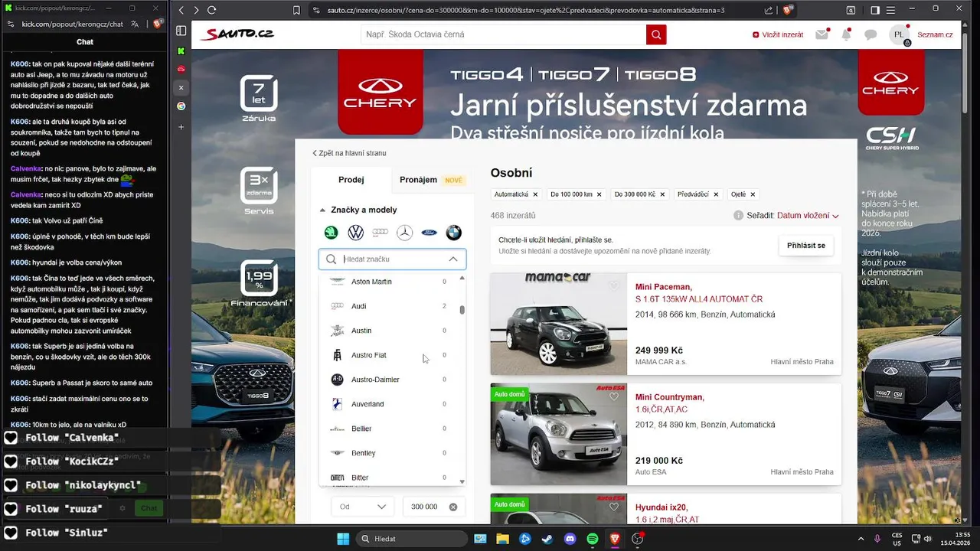Choose Austin in the brand list
This screenshot has width=980, height=551.
point(389,331)
